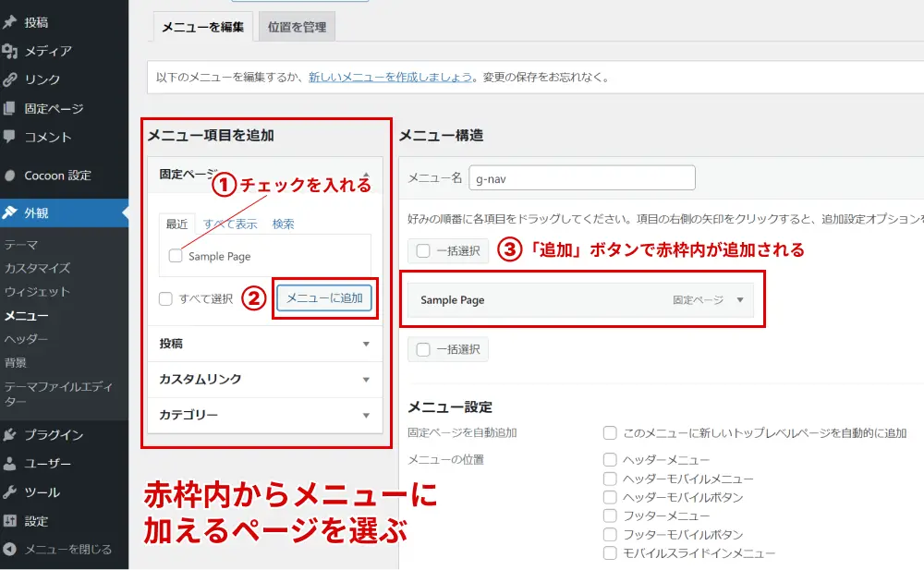Select the すべて表示 tab
The height and width of the screenshot is (570, 924).
point(230,224)
